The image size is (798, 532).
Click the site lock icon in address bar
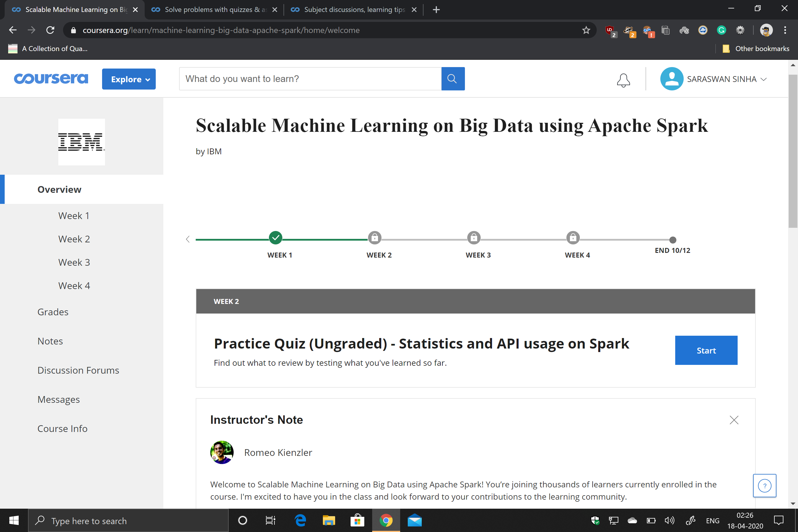tap(73, 30)
